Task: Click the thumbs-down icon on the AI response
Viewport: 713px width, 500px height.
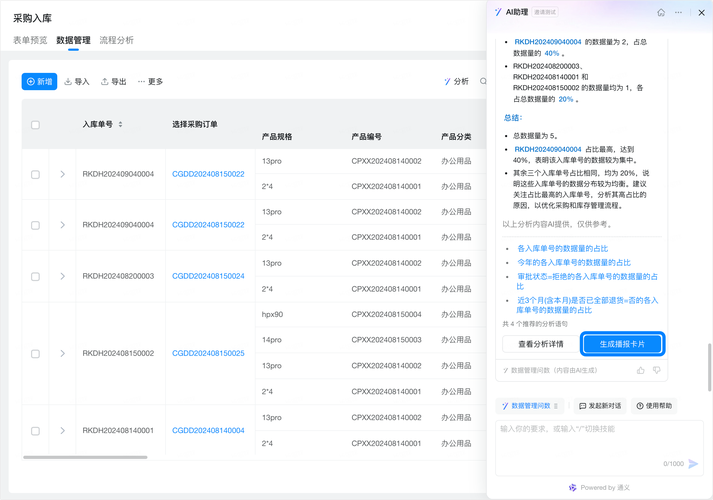Action: coord(657,370)
